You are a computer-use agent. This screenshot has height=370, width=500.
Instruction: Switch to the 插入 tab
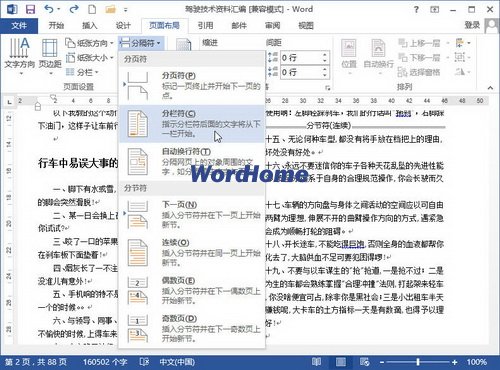[89, 25]
